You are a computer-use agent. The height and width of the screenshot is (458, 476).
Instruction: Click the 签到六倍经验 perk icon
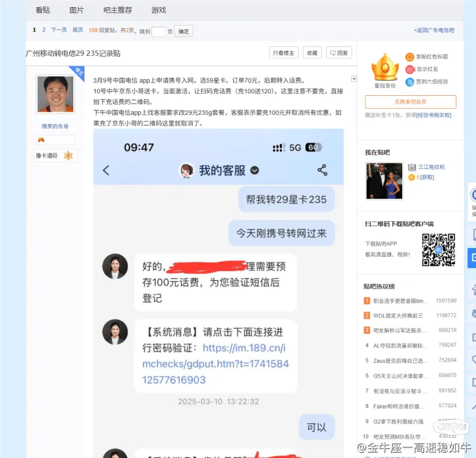click(409, 82)
